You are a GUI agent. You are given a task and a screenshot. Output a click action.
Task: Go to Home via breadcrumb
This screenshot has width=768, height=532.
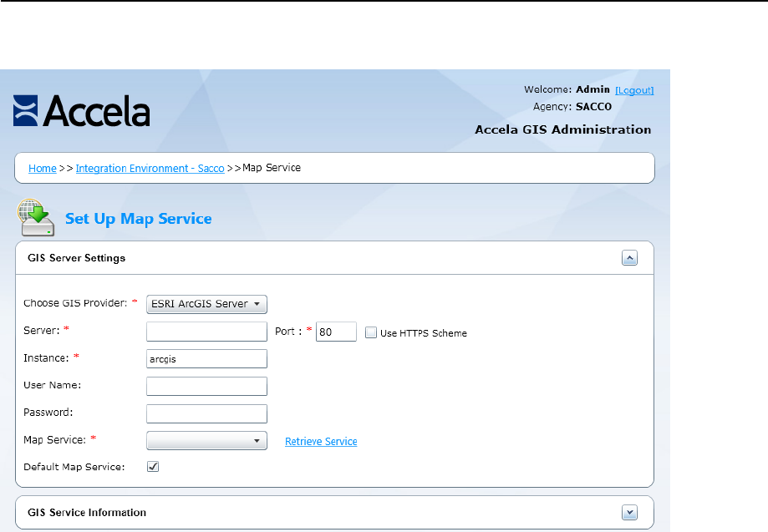pos(43,169)
